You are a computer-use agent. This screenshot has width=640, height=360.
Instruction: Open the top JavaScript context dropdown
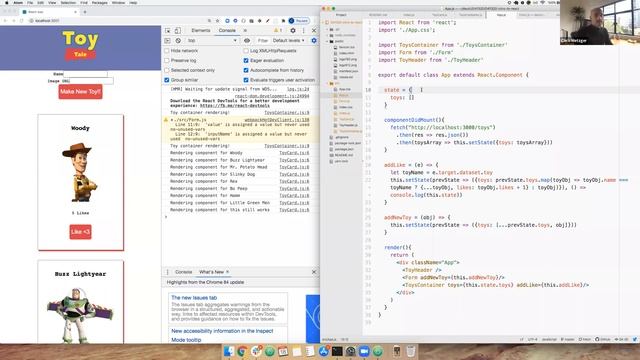click(212, 40)
